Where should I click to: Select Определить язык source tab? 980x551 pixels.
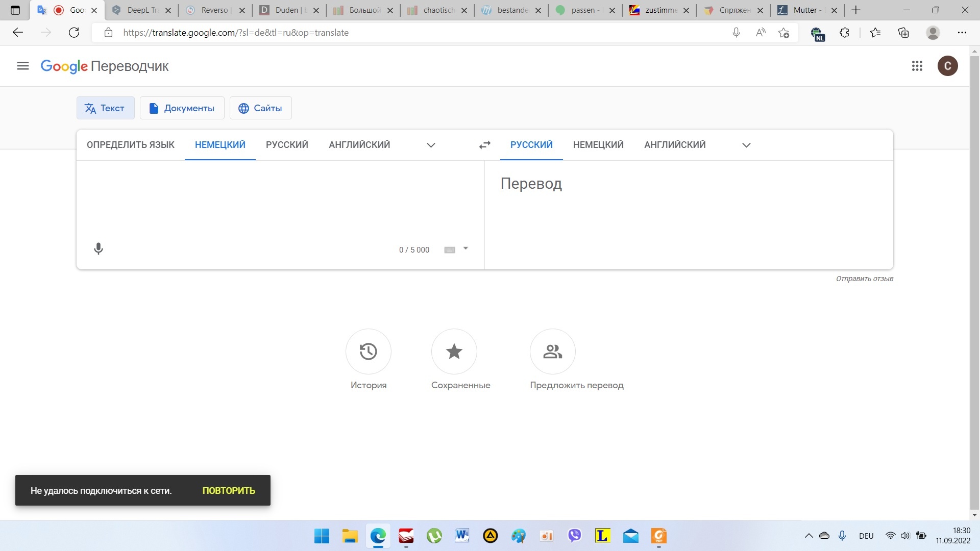coord(131,145)
